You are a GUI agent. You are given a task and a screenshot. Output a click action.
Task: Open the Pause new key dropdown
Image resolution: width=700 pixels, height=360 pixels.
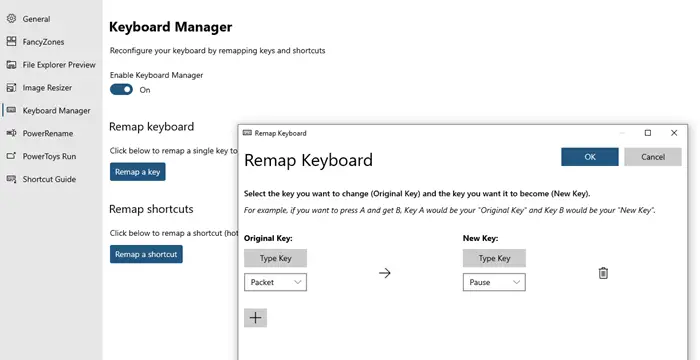point(494,282)
